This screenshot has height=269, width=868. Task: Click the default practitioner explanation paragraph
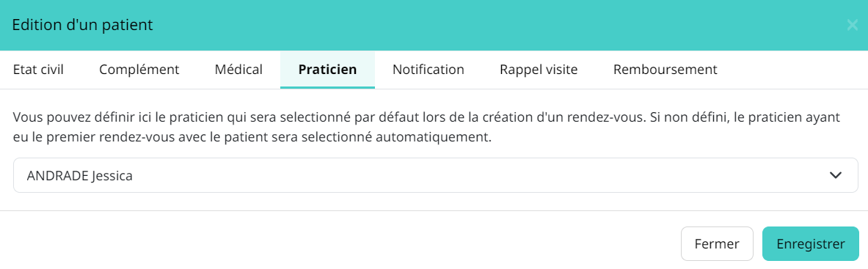(x=427, y=128)
